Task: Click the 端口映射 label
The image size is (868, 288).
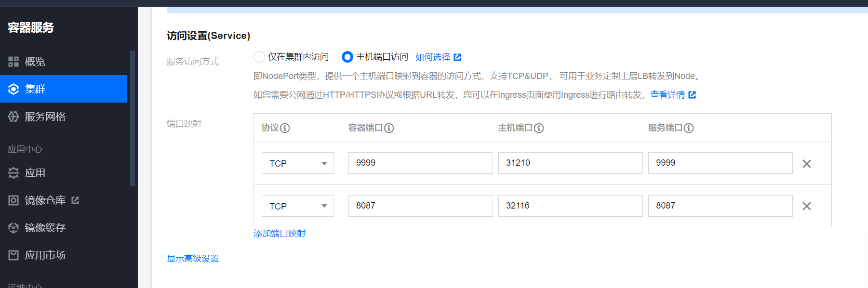Action: (x=184, y=124)
